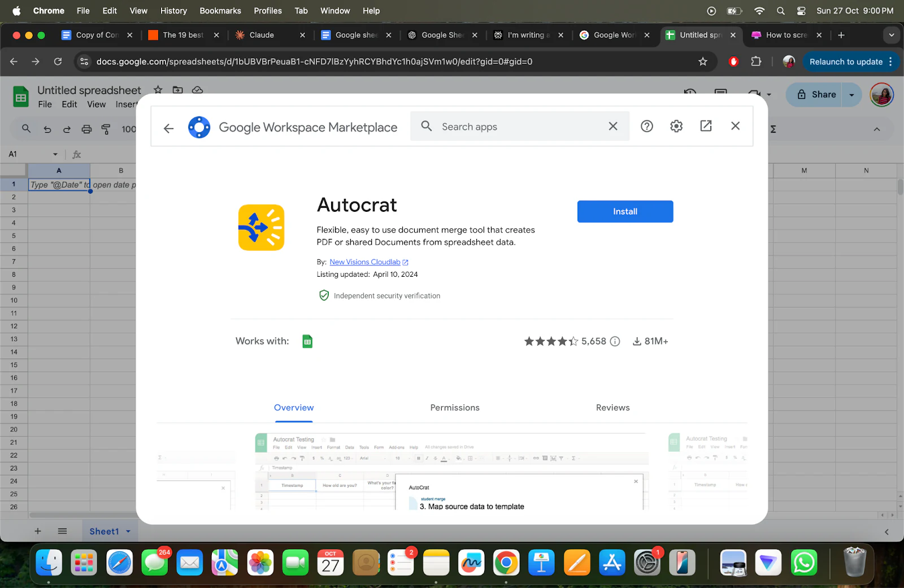Screen dimensions: 904x588
Task: Add a new sheet with plus button
Action: (38, 532)
